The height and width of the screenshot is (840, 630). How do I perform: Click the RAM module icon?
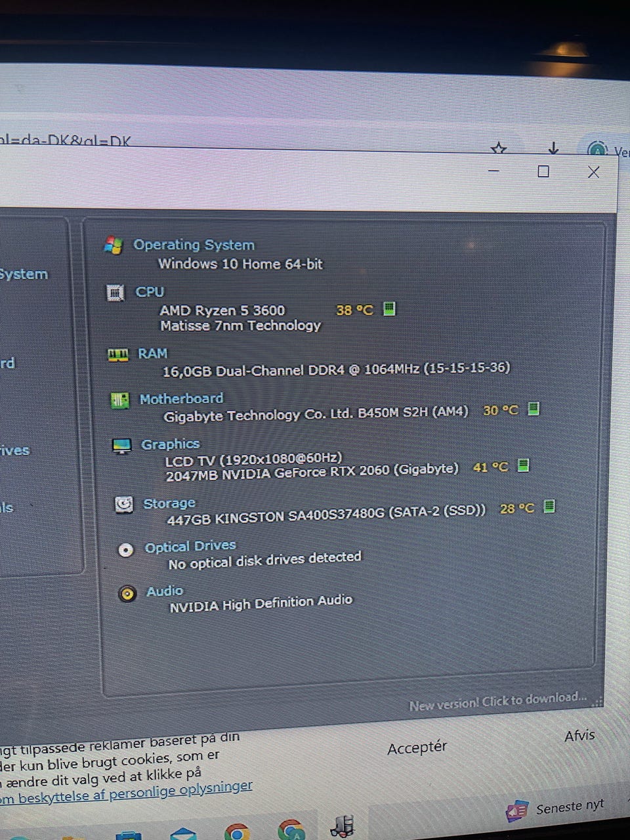click(x=118, y=354)
